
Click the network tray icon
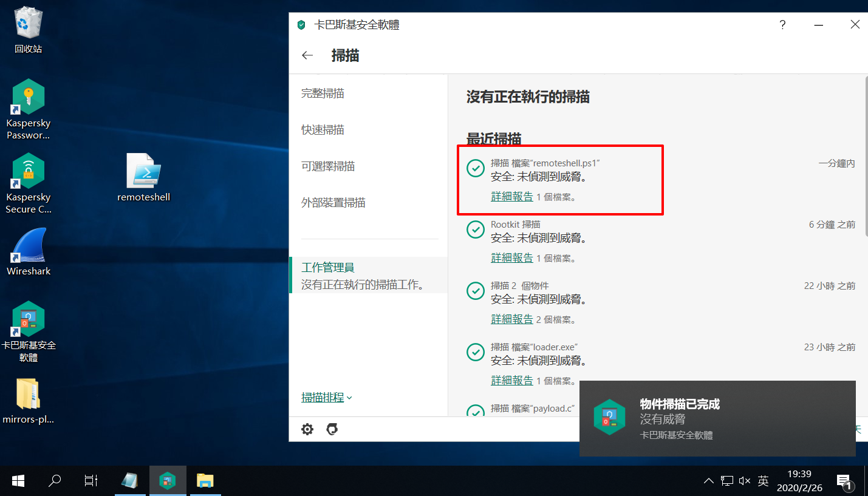pos(727,481)
